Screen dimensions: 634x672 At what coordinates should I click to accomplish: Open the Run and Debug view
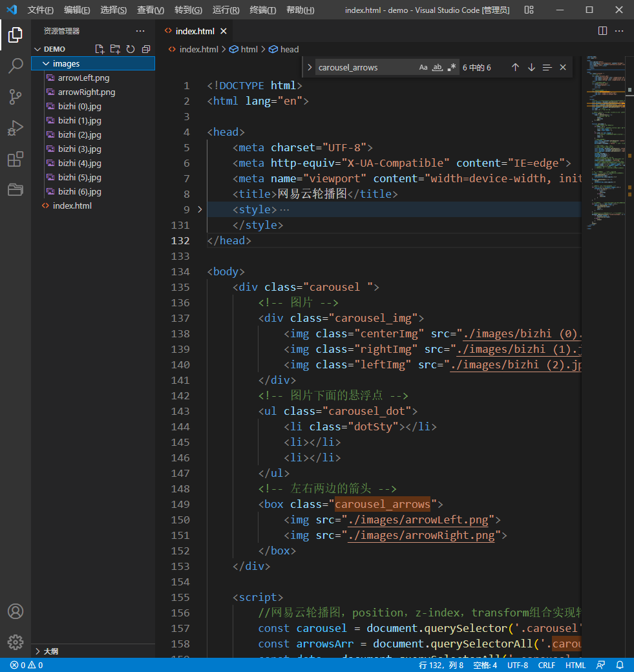(16, 128)
